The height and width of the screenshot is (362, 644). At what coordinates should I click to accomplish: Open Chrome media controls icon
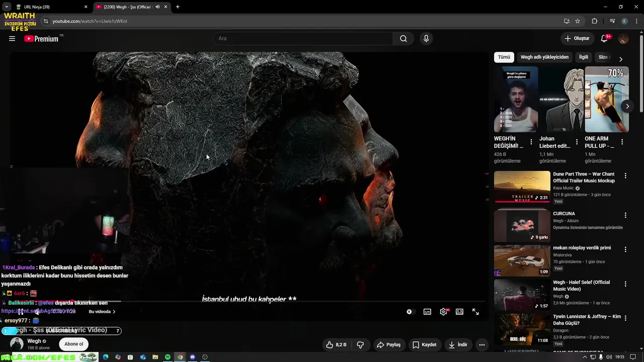pos(612,21)
